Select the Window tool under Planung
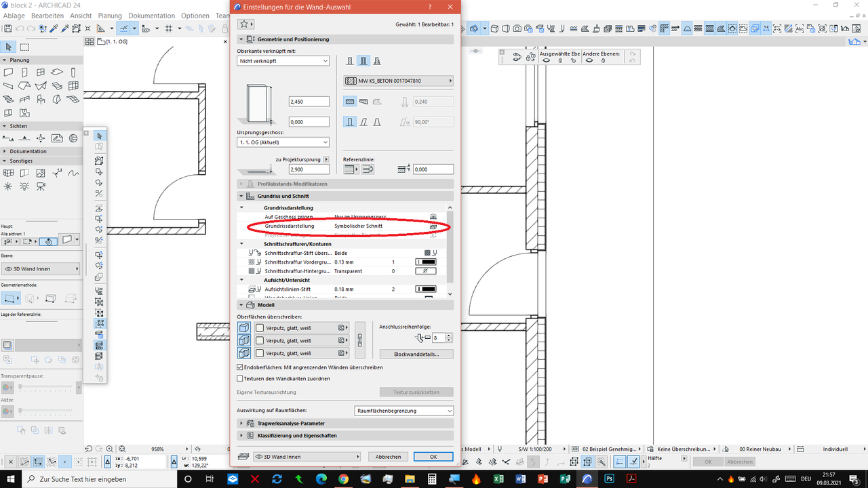The image size is (868, 488). [x=41, y=73]
